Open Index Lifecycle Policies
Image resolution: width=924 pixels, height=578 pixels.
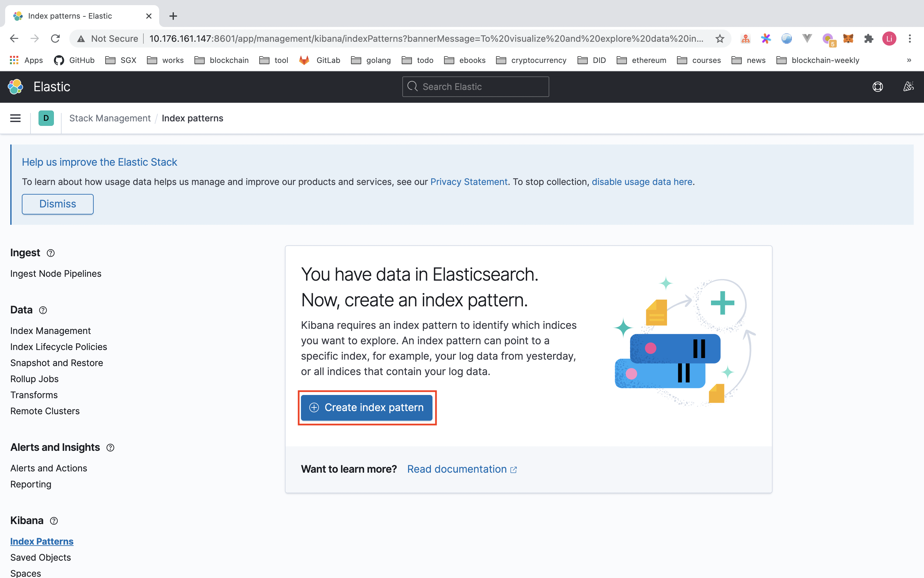59,347
